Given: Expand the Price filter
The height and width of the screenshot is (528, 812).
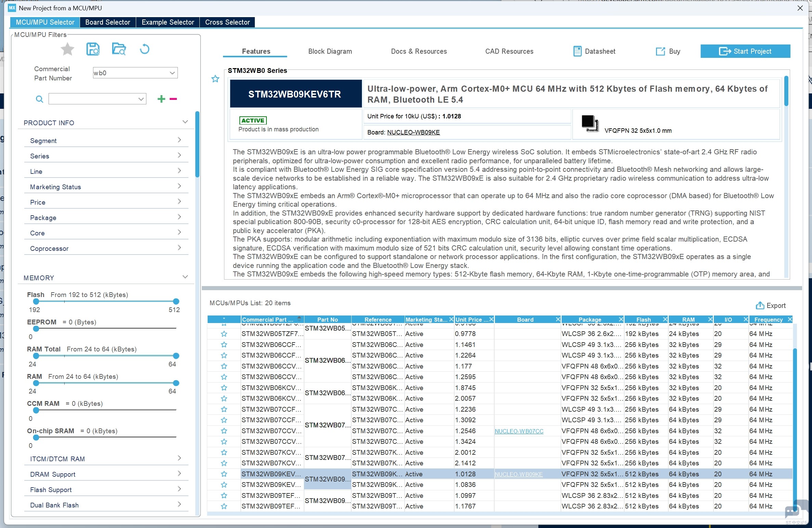Looking at the screenshot, I should (x=179, y=202).
